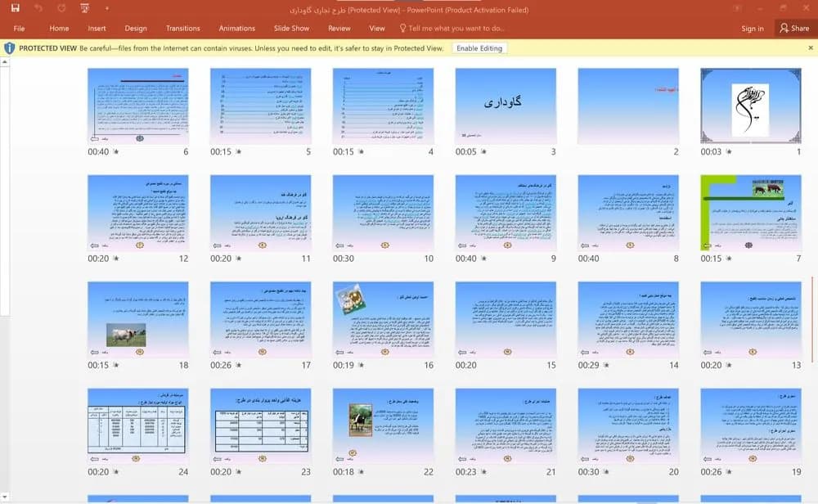
Task: Dismiss the Protected View message bar
Action: (810, 47)
